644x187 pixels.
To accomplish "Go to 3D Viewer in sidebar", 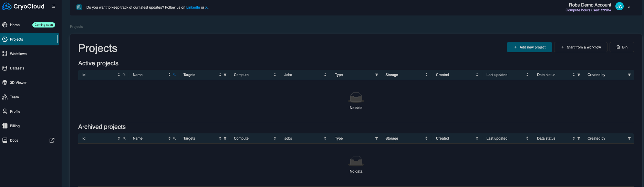I will 18,83.
